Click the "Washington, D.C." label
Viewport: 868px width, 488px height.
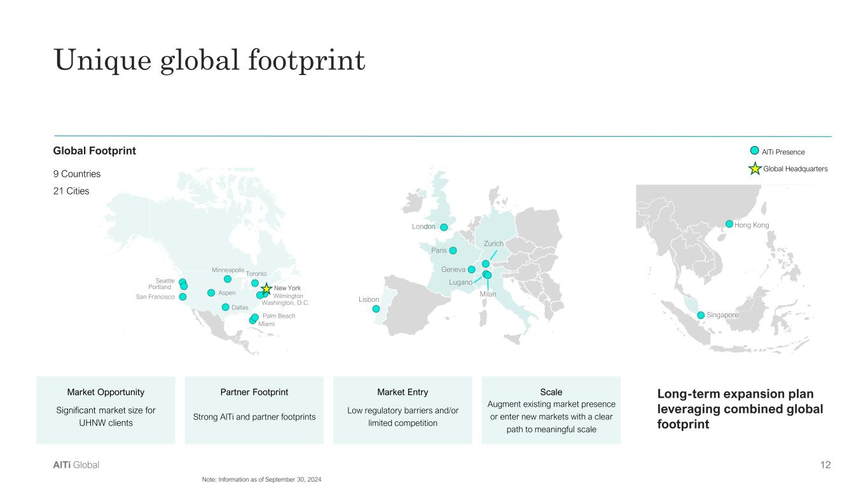(286, 302)
